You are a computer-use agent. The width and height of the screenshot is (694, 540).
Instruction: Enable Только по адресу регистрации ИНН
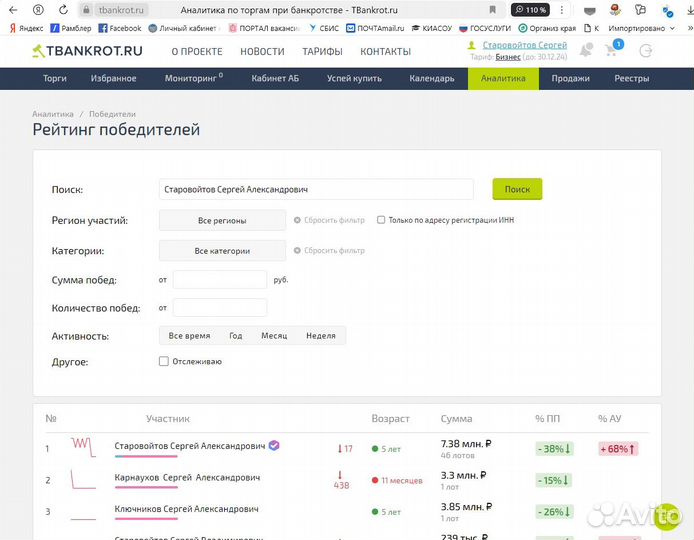[x=381, y=220]
